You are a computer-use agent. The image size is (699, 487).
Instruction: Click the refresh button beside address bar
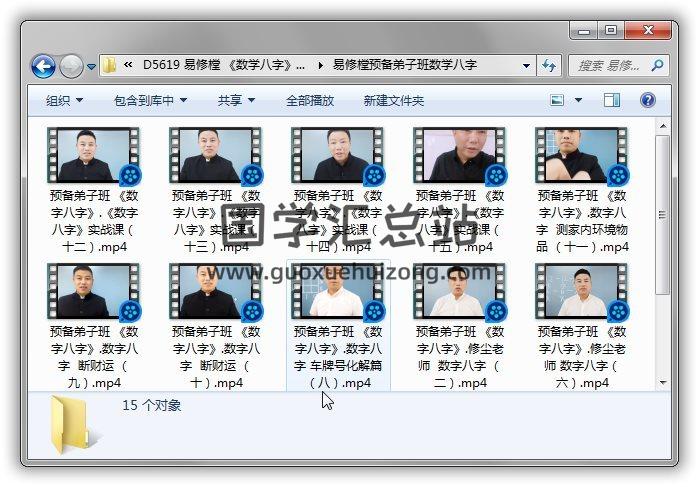(x=549, y=66)
